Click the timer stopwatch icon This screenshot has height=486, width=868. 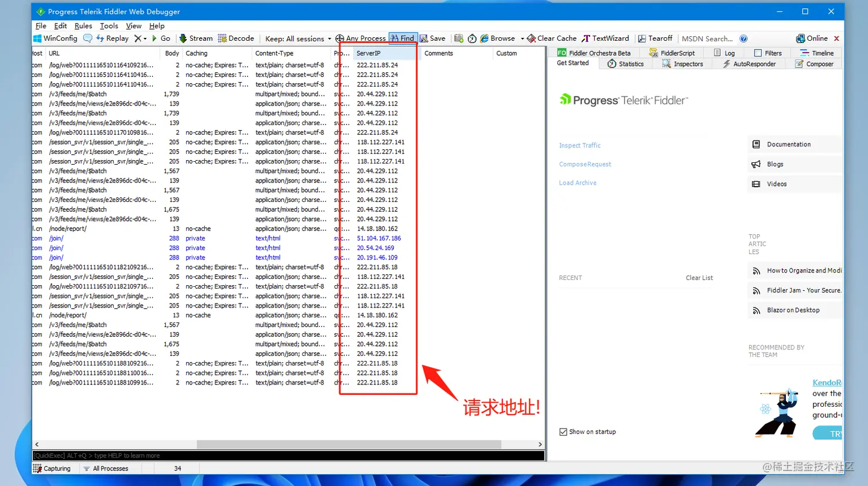472,38
